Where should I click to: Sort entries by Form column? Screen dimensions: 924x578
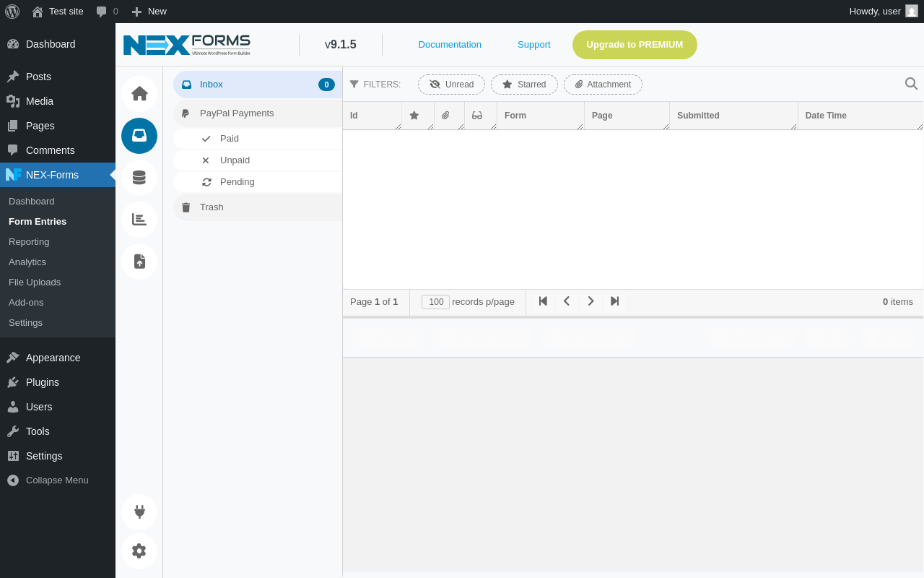pos(541,116)
